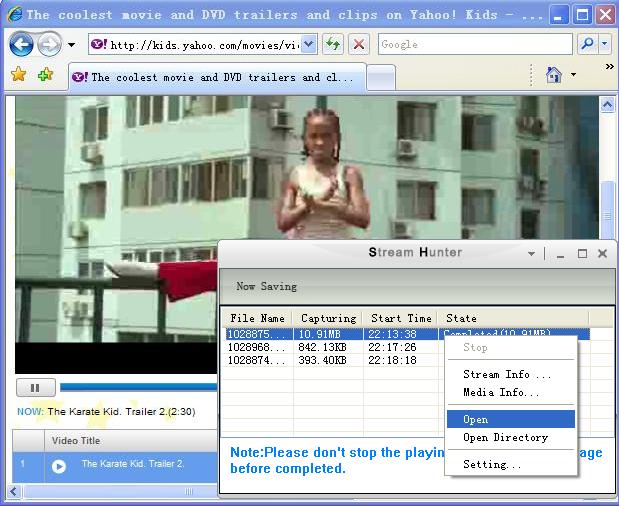Click the page scrollbar up arrow
The height and width of the screenshot is (506, 619).
point(607,105)
